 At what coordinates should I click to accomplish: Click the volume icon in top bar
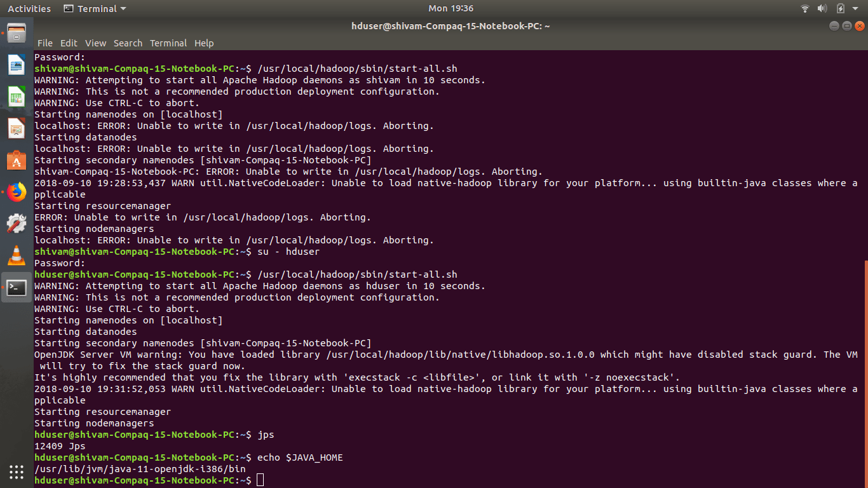click(x=822, y=8)
